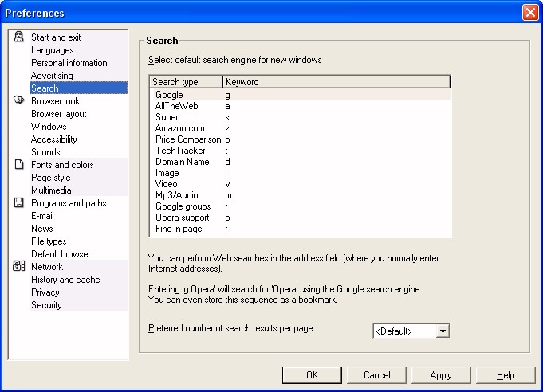The image size is (543, 392).
Task: Select AllTheWeb in the search engine list
Action: [301, 106]
